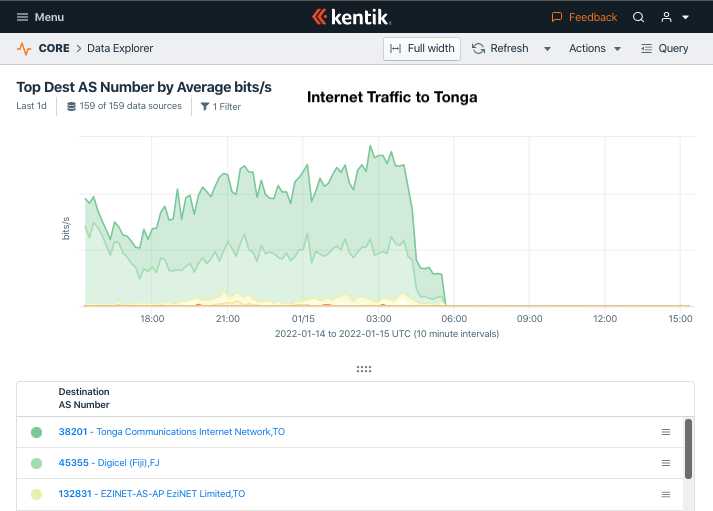Viewport: 713px width, 511px height.
Task: Click the Refresh button
Action: (500, 49)
